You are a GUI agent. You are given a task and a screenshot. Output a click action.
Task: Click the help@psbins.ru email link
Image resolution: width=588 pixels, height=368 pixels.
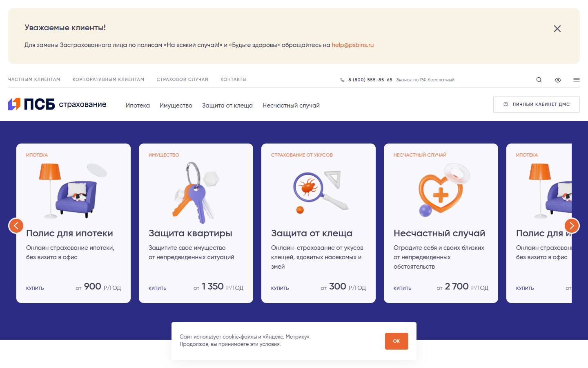click(353, 45)
